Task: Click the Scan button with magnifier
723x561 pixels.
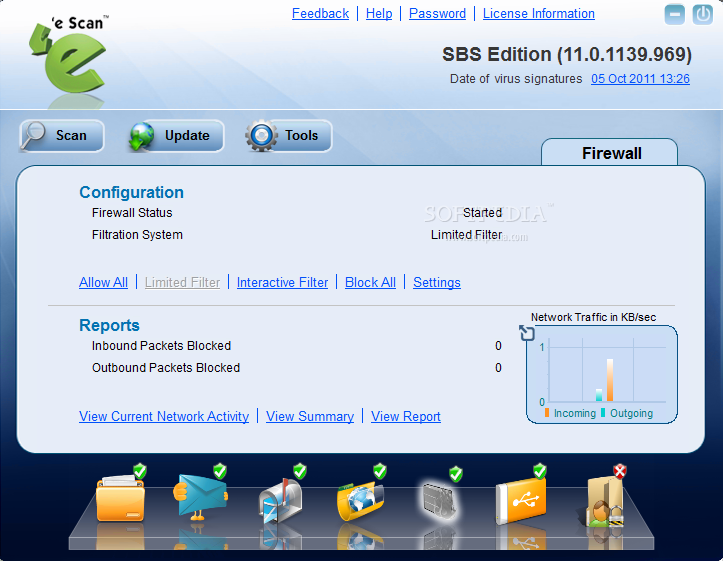Action: (x=62, y=136)
